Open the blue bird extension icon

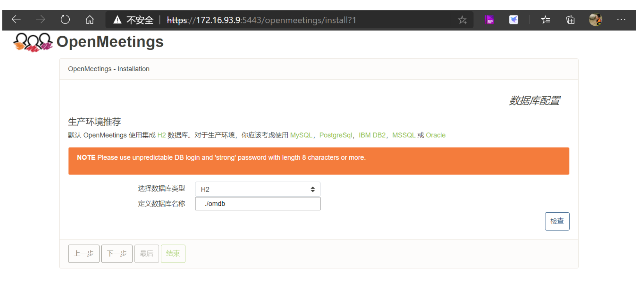click(514, 20)
